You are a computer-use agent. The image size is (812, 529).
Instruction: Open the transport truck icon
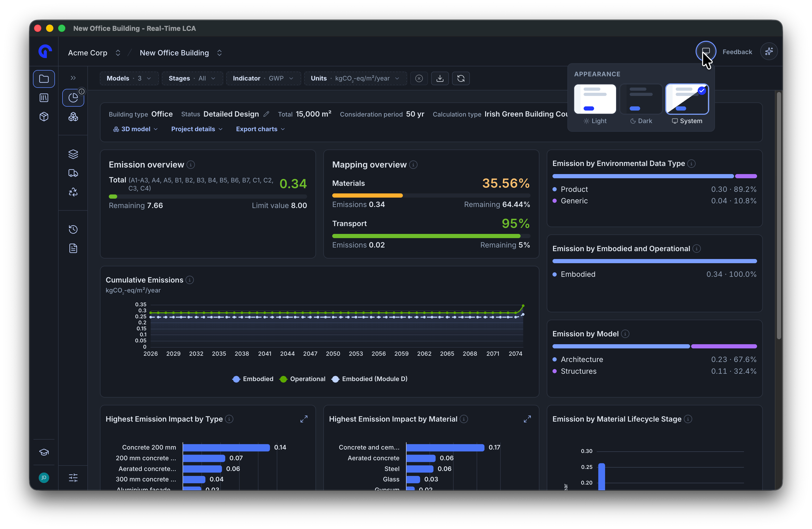pyautogui.click(x=73, y=173)
